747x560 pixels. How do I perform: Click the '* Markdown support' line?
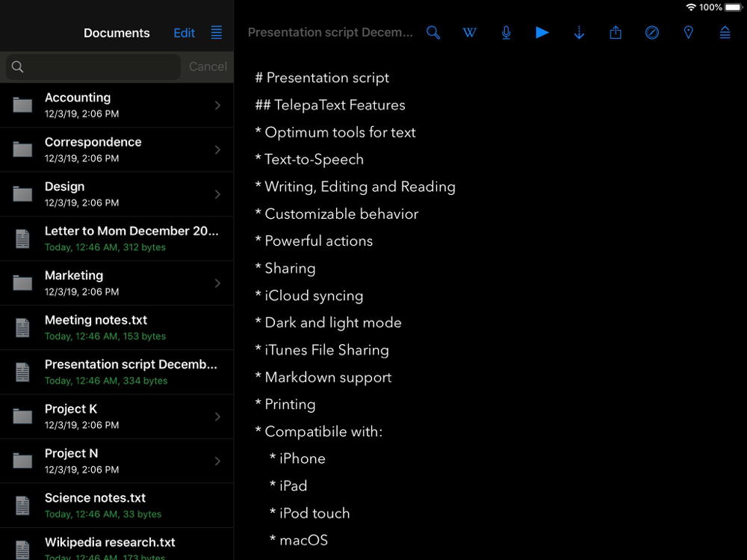click(x=323, y=378)
